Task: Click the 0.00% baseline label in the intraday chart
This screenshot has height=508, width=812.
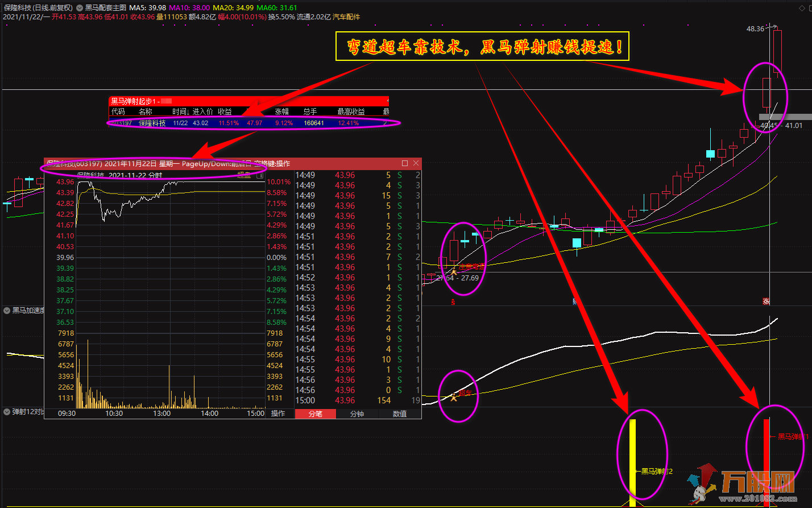Action: click(x=278, y=258)
